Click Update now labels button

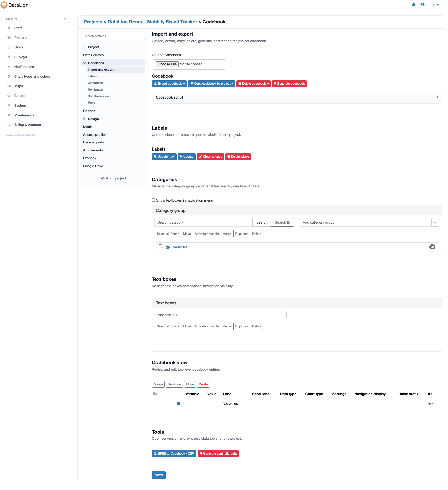(x=164, y=157)
